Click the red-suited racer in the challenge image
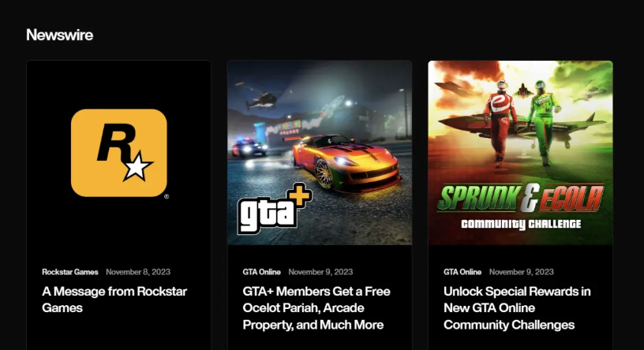Image resolution: width=644 pixels, height=350 pixels. point(500,123)
